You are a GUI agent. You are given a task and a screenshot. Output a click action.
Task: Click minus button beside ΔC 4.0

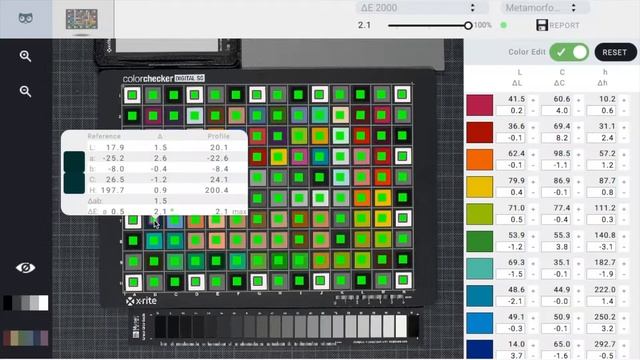click(578, 111)
